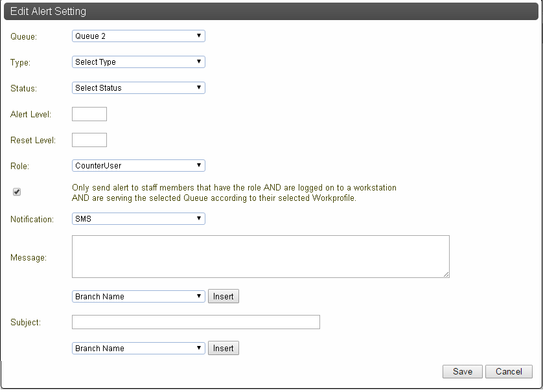Click the "Only send alert to staff" description text
The image size is (543, 392).
tap(234, 193)
